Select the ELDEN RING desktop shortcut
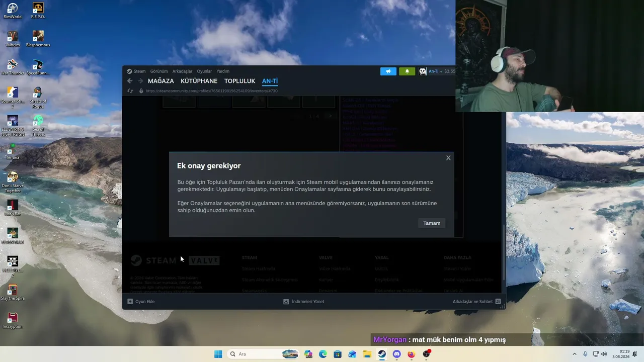644x362 pixels. click(x=13, y=236)
